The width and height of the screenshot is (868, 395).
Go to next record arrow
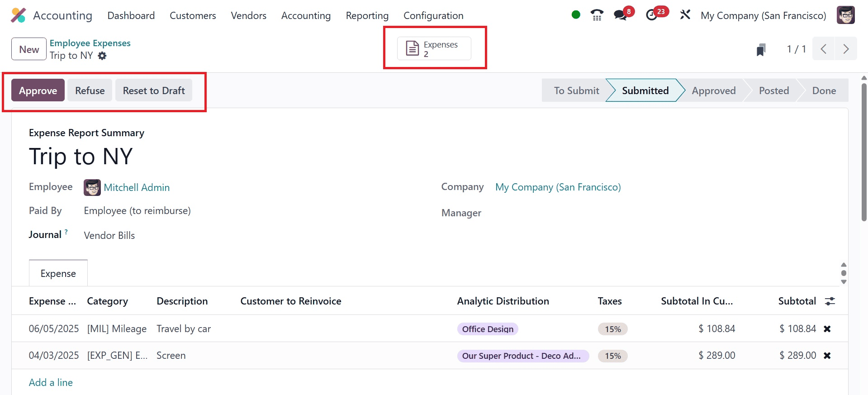pos(846,49)
